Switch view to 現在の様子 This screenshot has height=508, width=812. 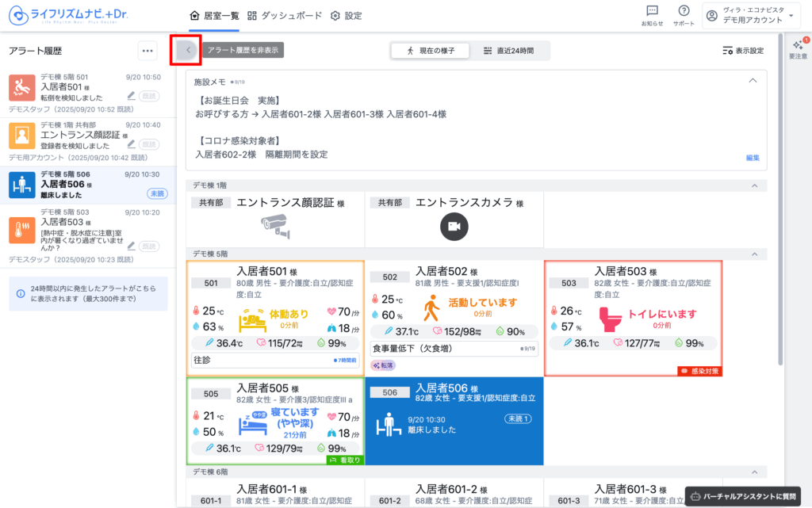[x=431, y=51]
